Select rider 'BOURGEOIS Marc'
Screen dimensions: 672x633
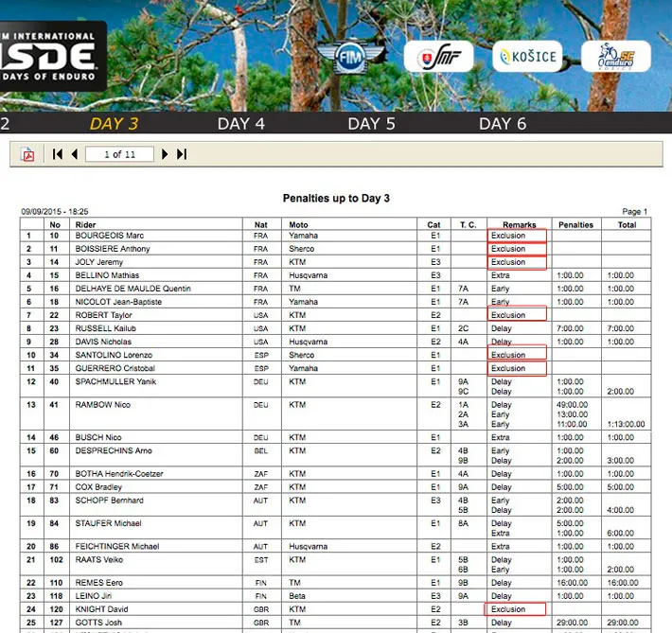[x=109, y=236]
